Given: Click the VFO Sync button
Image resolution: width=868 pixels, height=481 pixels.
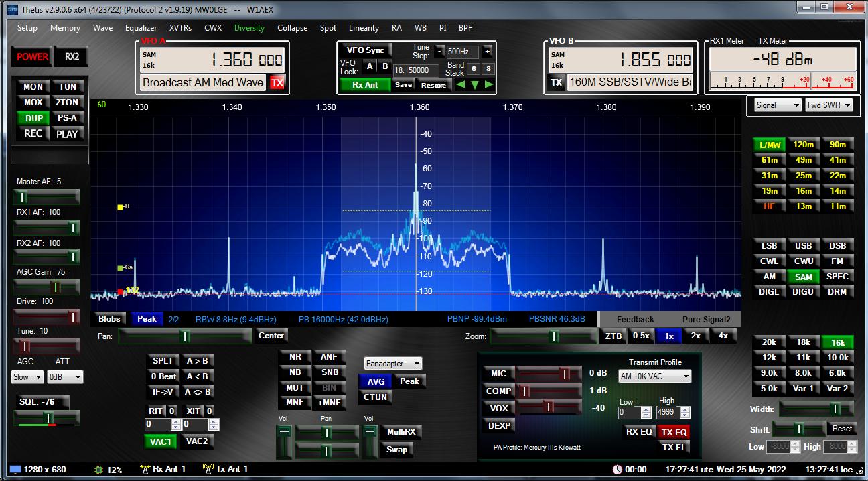Looking at the screenshot, I should click(x=365, y=50).
